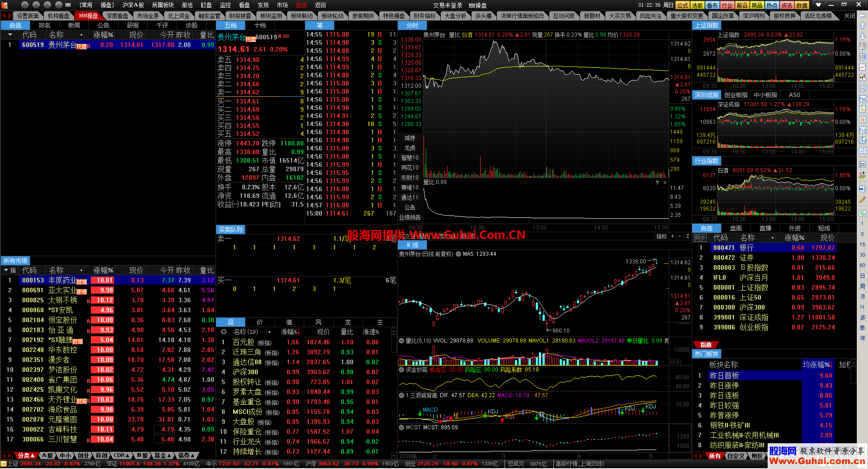The image size is (868, 469).
Task: Select the 贵州茅台 row in watchlist
Action: [x=108, y=45]
